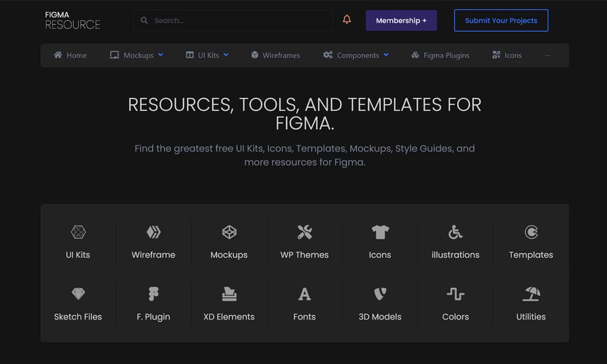Expand the Components dropdown chevron
Screen dimensions: 607x364
coord(386,55)
